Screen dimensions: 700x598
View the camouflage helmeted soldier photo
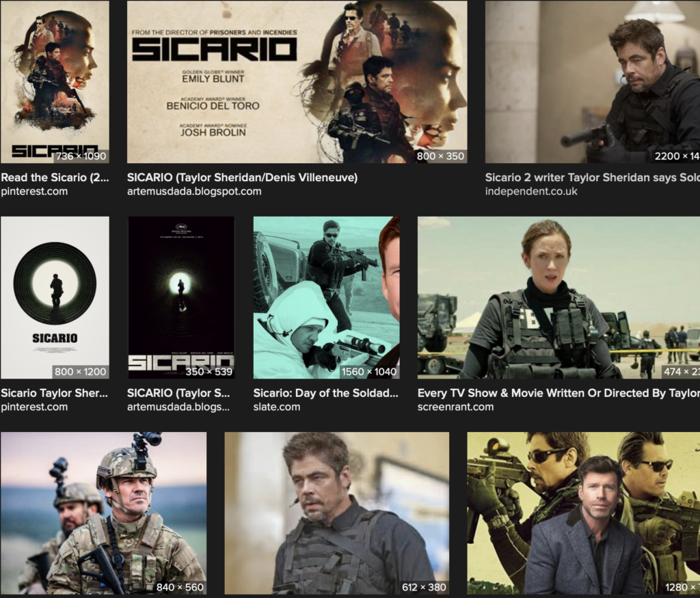coord(104,513)
